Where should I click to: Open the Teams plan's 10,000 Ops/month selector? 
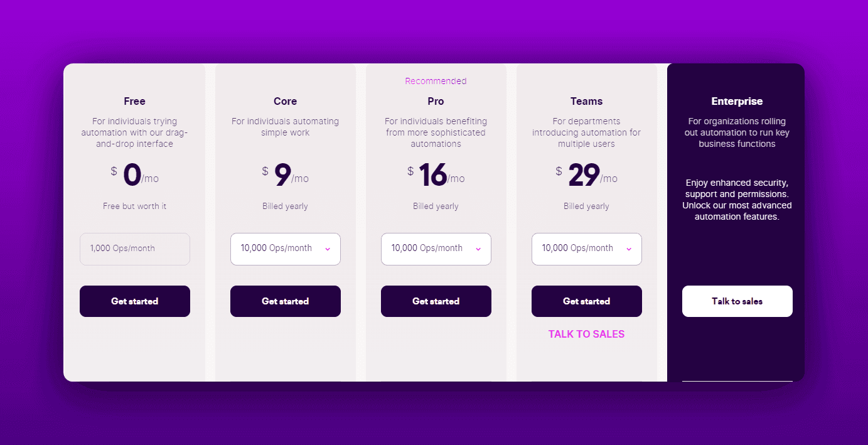point(586,249)
